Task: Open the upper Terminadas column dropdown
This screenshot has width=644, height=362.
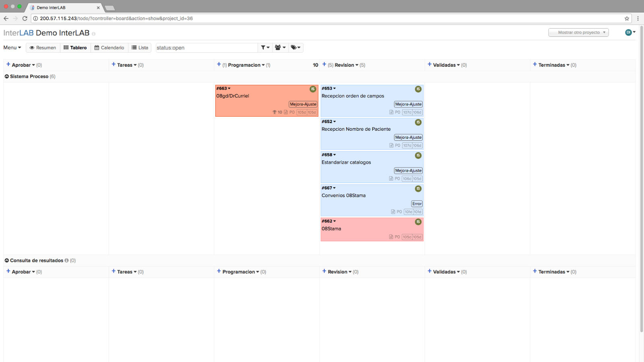Action: point(554,65)
